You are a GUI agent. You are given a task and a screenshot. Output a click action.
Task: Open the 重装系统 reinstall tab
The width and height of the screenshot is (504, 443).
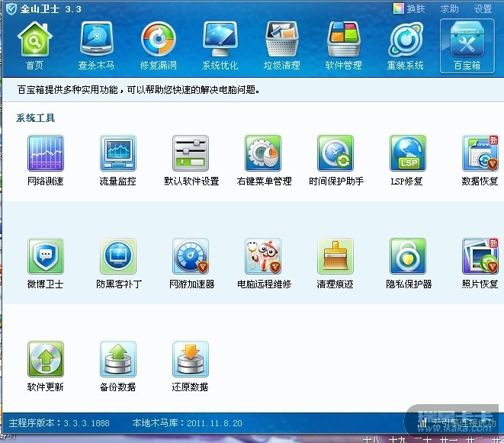(x=405, y=46)
